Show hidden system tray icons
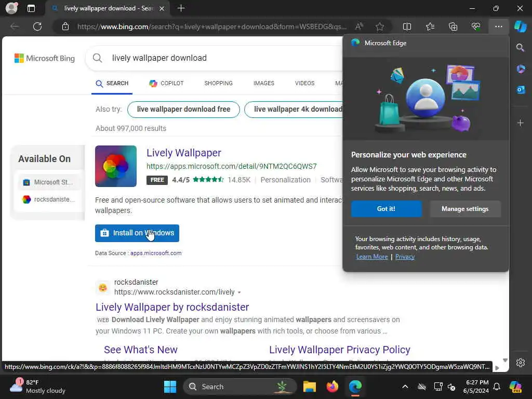This screenshot has height=399, width=532. tap(405, 387)
